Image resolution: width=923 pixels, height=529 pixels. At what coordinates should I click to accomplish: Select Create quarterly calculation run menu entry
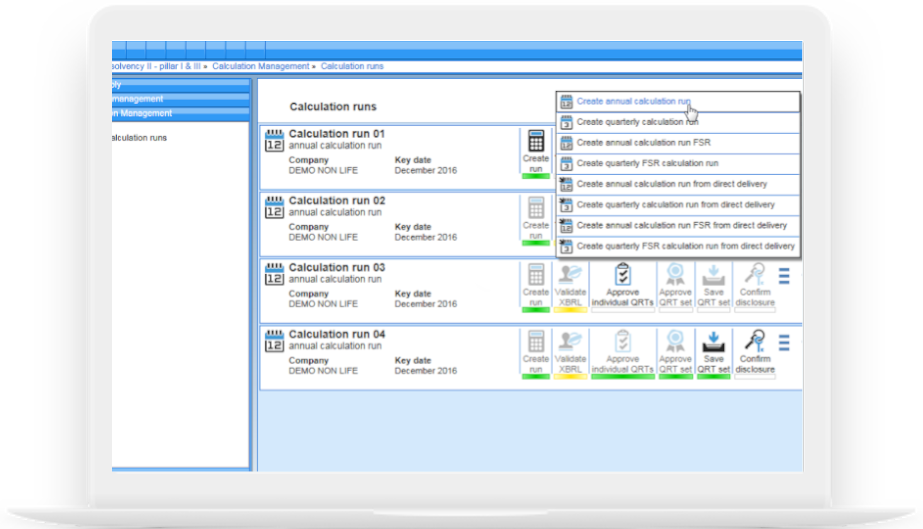pyautogui.click(x=637, y=122)
